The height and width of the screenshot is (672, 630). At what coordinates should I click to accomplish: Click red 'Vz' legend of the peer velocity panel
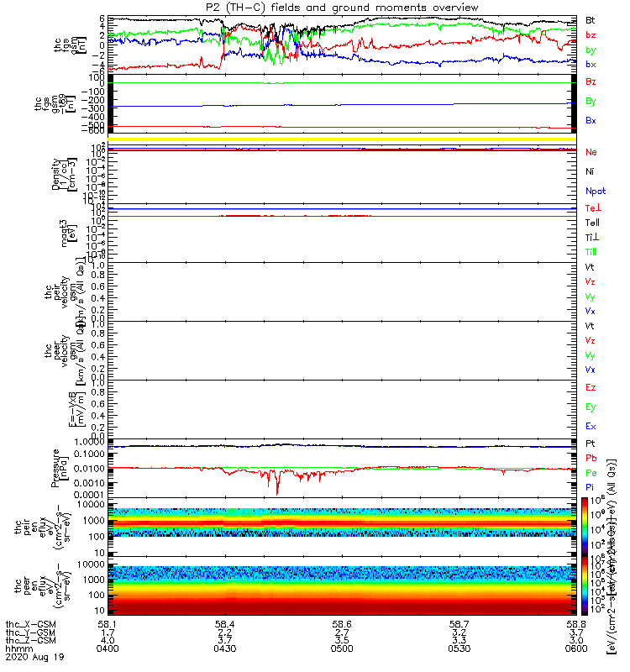[x=591, y=340]
